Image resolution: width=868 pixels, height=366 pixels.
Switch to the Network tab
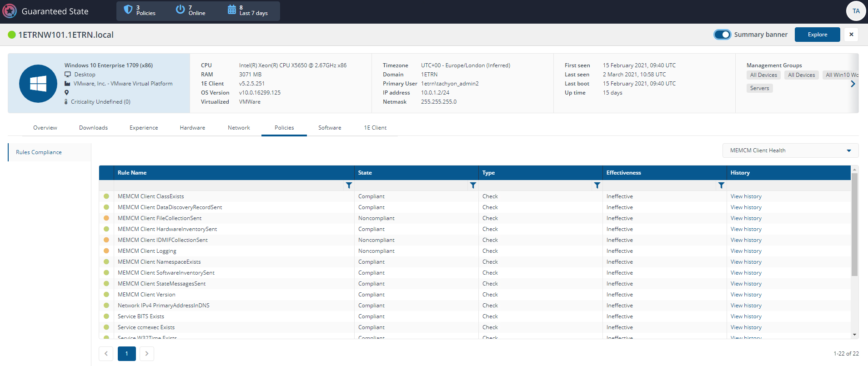point(239,128)
